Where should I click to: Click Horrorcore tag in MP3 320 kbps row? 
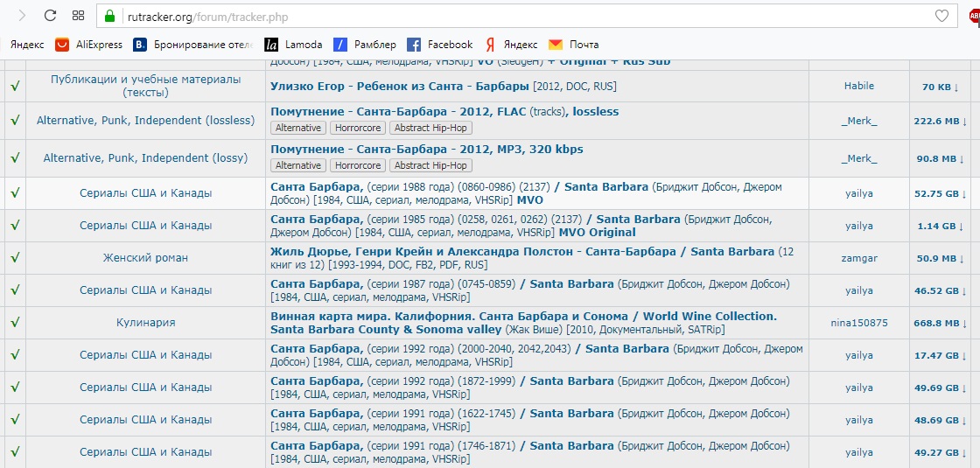(358, 165)
